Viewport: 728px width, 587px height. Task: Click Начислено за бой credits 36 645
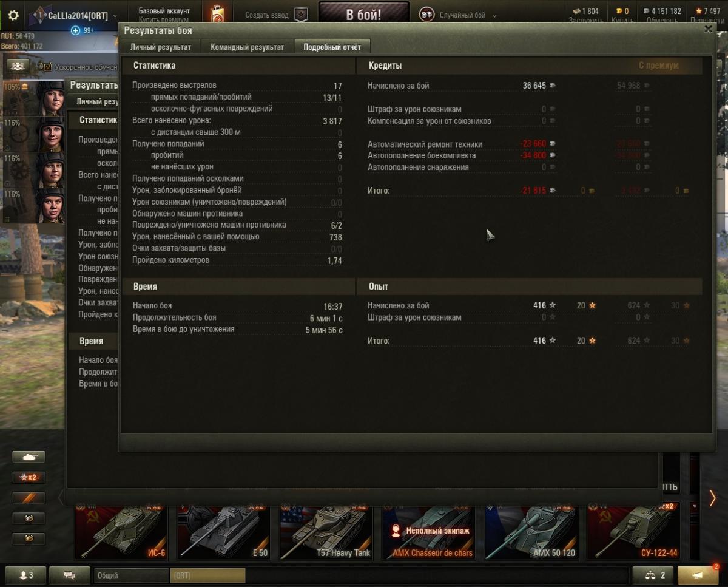tap(534, 86)
